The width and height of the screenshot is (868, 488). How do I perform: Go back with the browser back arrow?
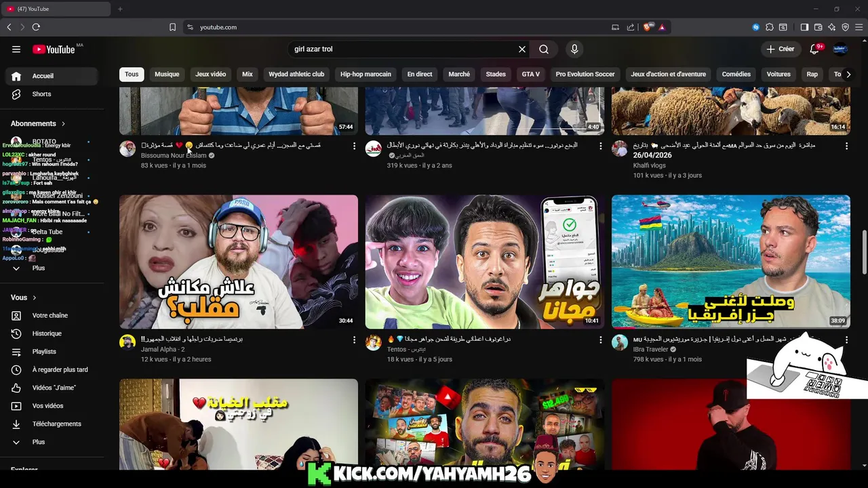coord(9,27)
